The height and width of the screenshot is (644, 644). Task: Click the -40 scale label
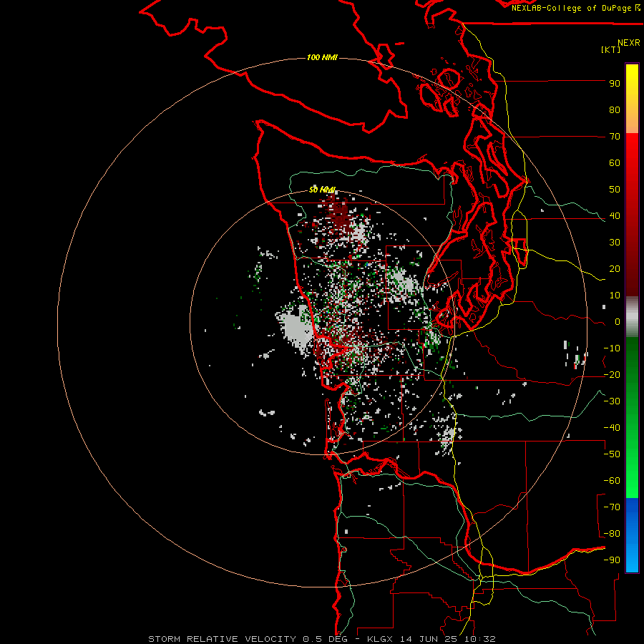pos(612,428)
